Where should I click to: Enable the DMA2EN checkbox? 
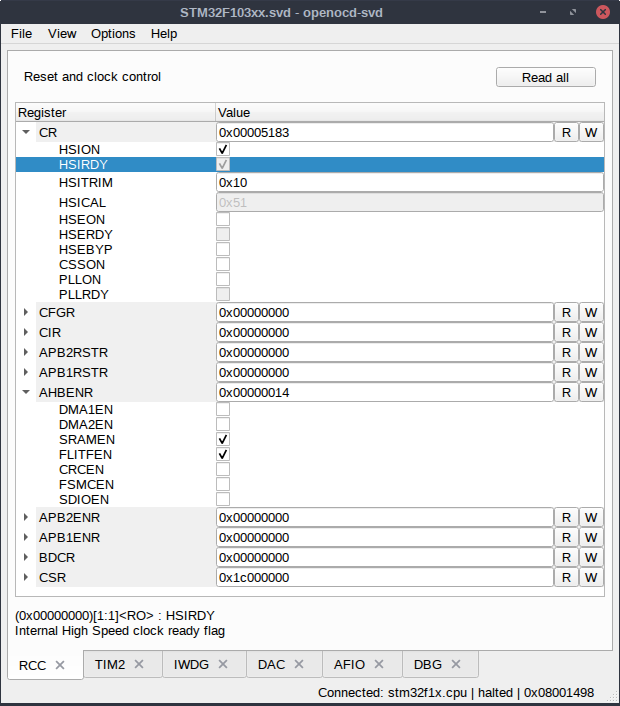click(223, 424)
